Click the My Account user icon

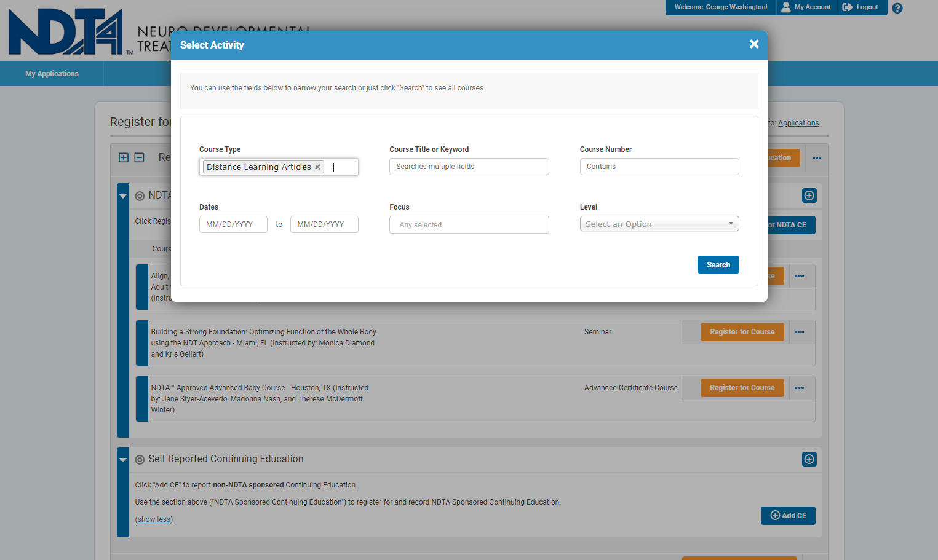click(785, 7)
